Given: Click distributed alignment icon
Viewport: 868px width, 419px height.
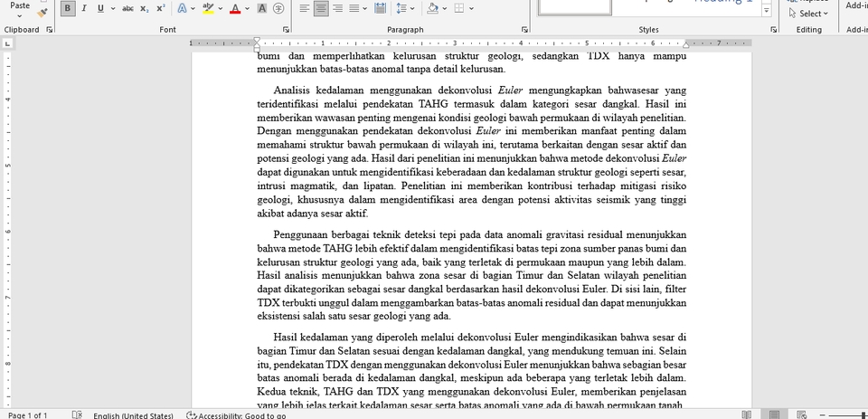Looking at the screenshot, I should (381, 8).
